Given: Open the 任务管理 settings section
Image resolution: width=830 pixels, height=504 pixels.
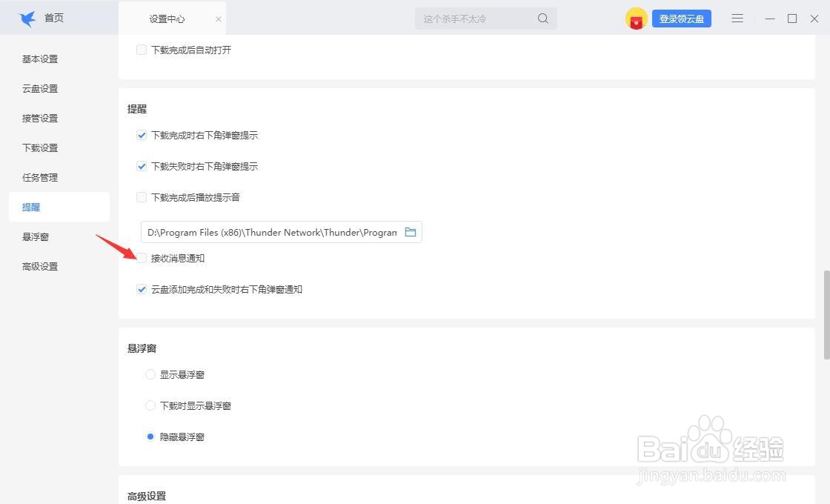Looking at the screenshot, I should (x=40, y=177).
